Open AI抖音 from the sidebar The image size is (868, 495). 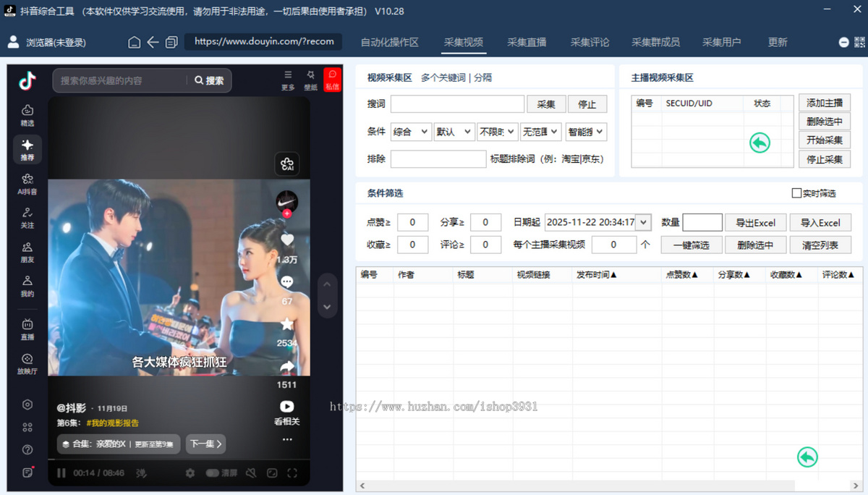[x=27, y=184]
